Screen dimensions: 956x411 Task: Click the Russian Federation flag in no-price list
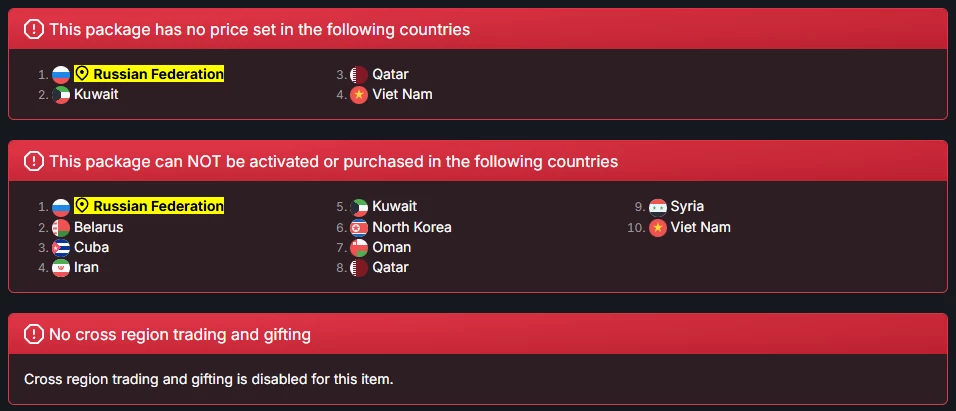tap(61, 74)
